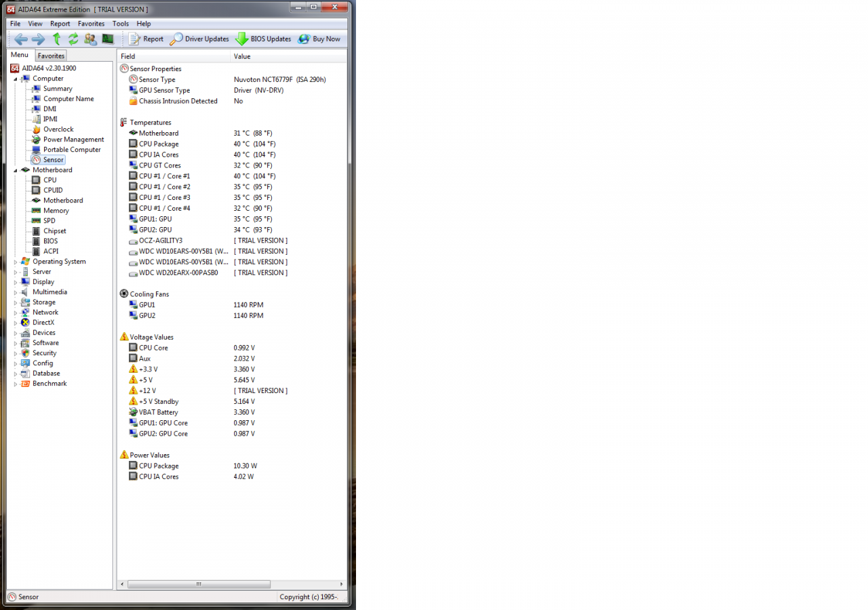
Task: Select the VBAT Battery row
Action: coord(232,412)
